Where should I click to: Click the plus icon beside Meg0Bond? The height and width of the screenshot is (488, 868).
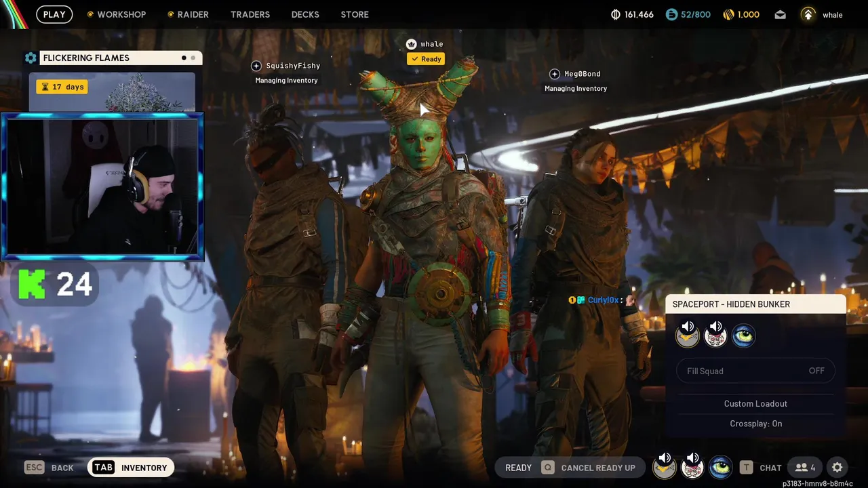click(x=554, y=74)
